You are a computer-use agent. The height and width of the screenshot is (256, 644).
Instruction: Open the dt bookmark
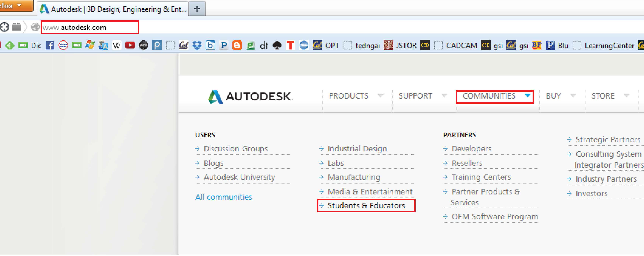pyautogui.click(x=264, y=46)
